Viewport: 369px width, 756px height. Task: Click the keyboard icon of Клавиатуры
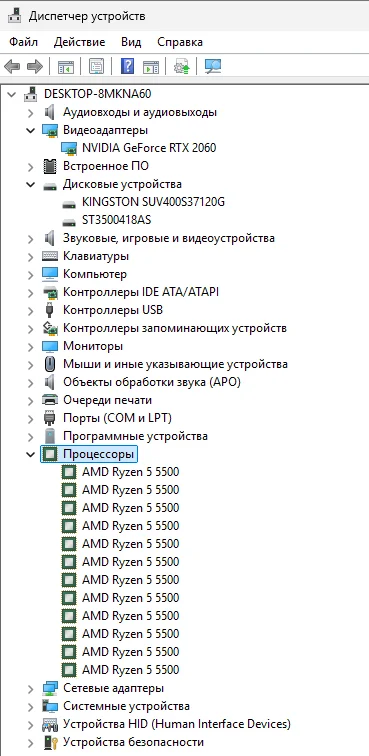coord(50,256)
